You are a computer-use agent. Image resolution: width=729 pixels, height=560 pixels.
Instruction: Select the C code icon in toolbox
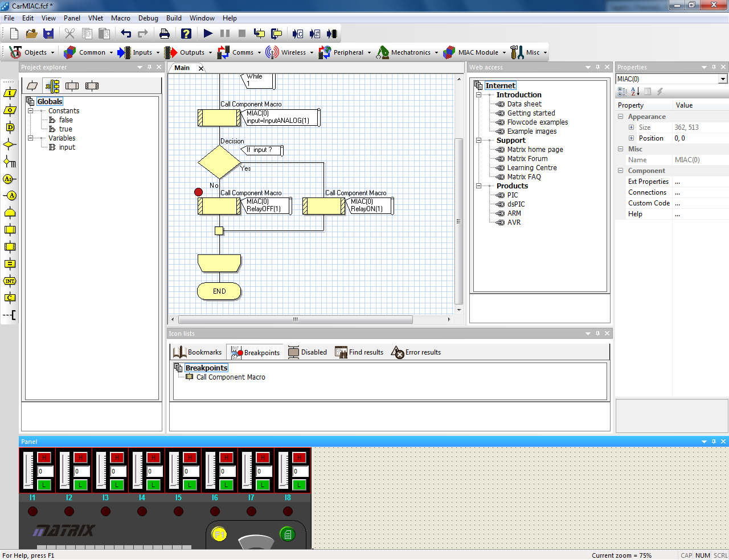click(x=10, y=298)
